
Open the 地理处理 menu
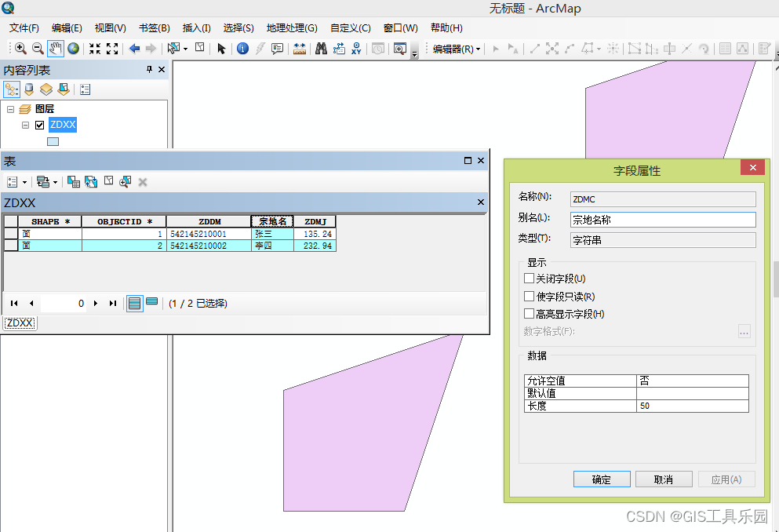coord(292,27)
